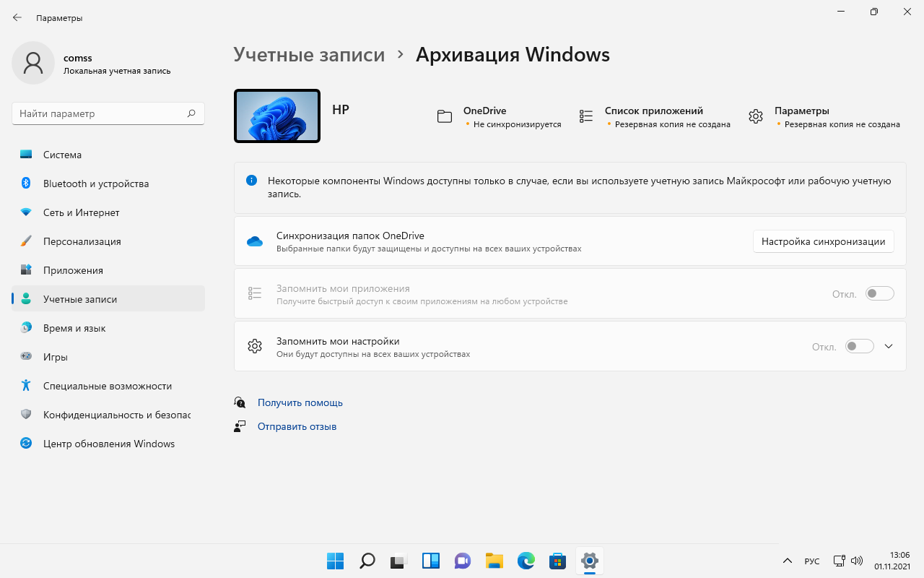Select Учетные записи breadcrumb link
The width and height of the screenshot is (924, 578).
tap(309, 54)
